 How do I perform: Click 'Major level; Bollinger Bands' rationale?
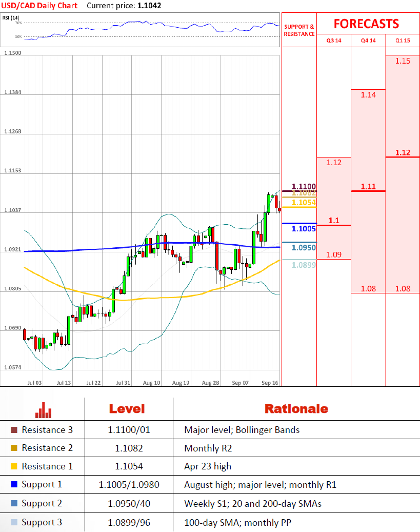click(242, 430)
